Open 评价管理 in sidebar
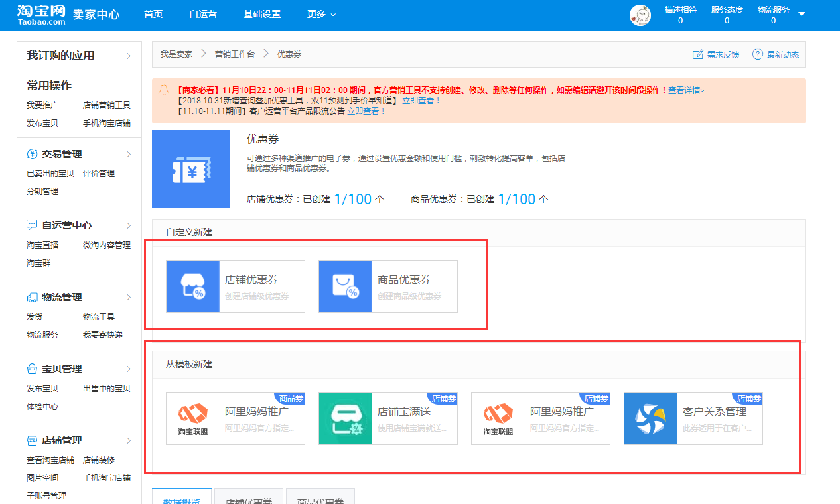 (x=99, y=173)
